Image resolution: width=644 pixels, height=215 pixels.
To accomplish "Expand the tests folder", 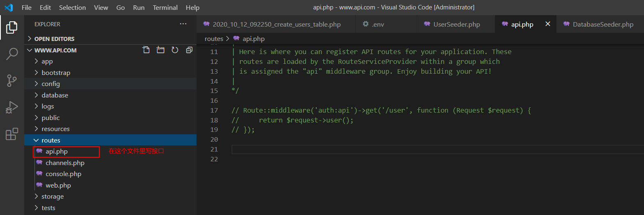I will tap(110, 208).
